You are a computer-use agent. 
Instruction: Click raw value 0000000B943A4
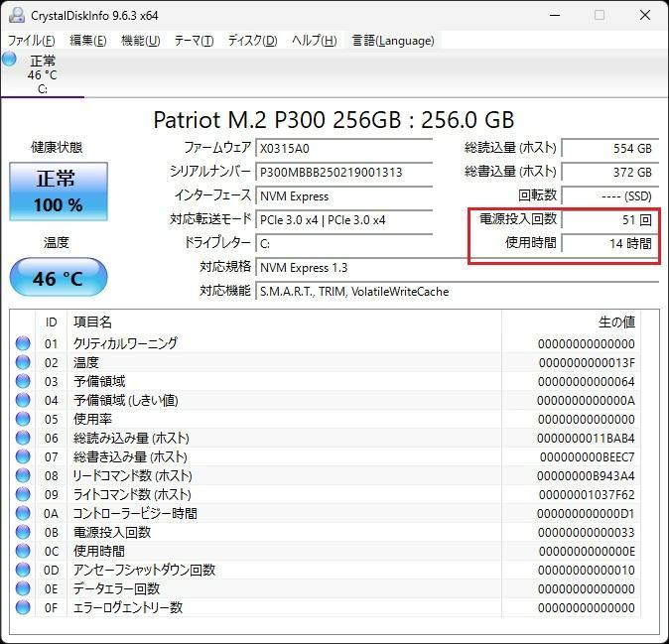[586, 475]
